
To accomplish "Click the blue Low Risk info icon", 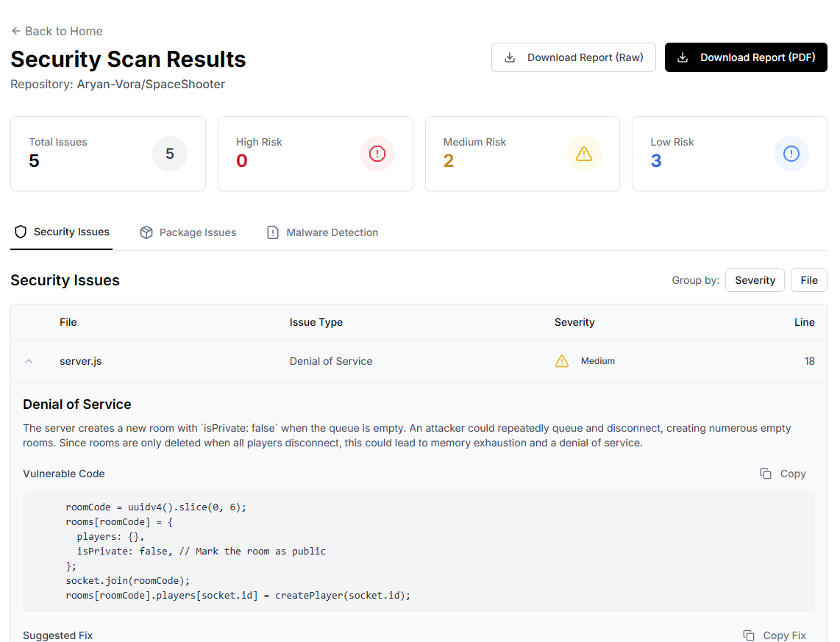I will pos(791,154).
